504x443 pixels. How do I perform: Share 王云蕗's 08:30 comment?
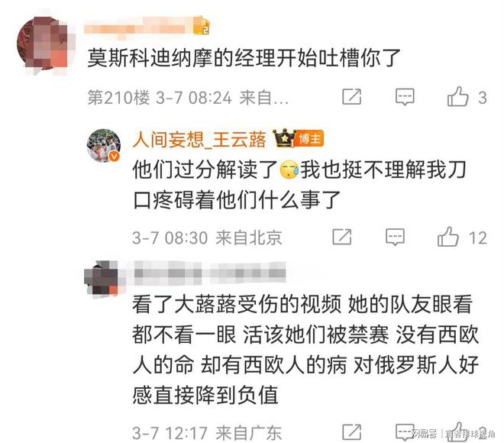[342, 237]
